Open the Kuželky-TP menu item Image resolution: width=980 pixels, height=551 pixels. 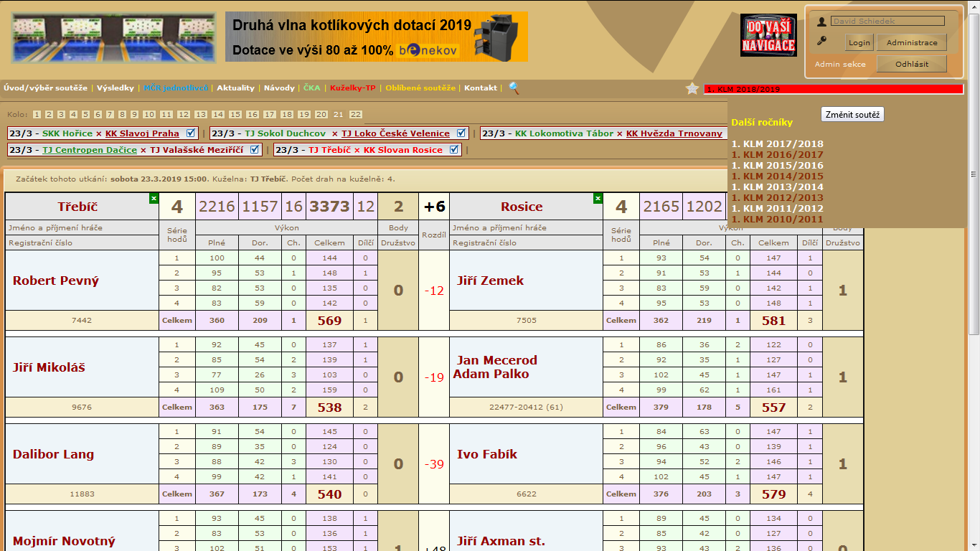click(x=352, y=88)
